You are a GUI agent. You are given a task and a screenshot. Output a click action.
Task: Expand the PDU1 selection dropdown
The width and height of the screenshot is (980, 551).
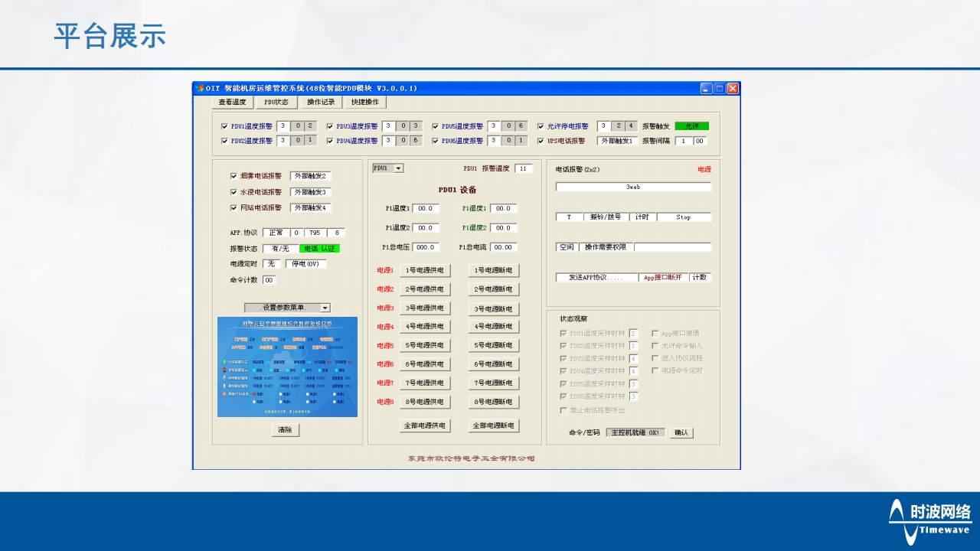point(398,168)
